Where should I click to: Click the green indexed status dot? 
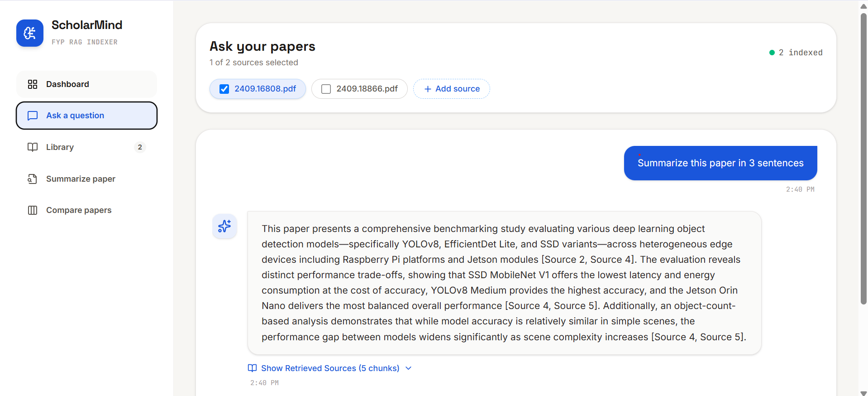pyautogui.click(x=772, y=53)
